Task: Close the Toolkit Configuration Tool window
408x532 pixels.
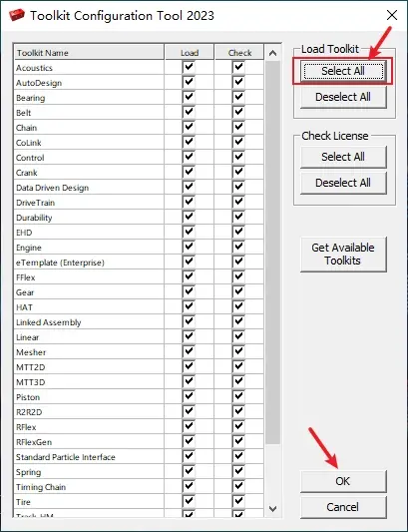Action: point(392,15)
